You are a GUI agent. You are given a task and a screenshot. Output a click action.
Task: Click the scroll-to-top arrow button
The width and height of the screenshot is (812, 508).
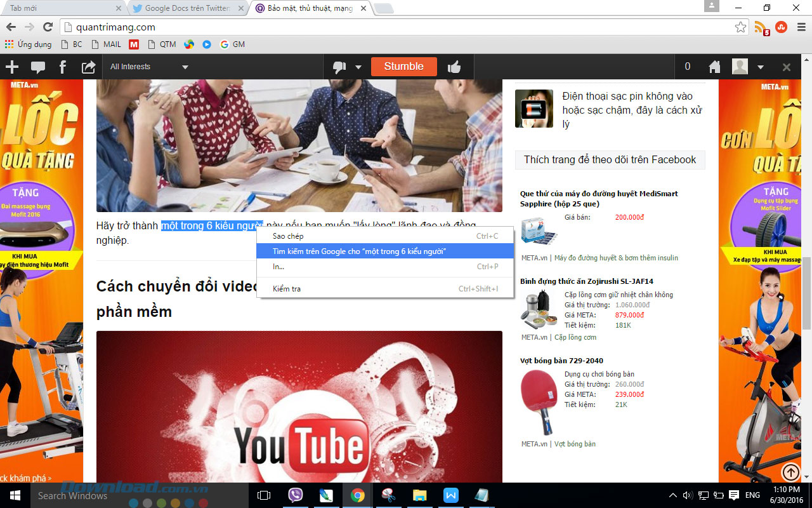(x=790, y=472)
